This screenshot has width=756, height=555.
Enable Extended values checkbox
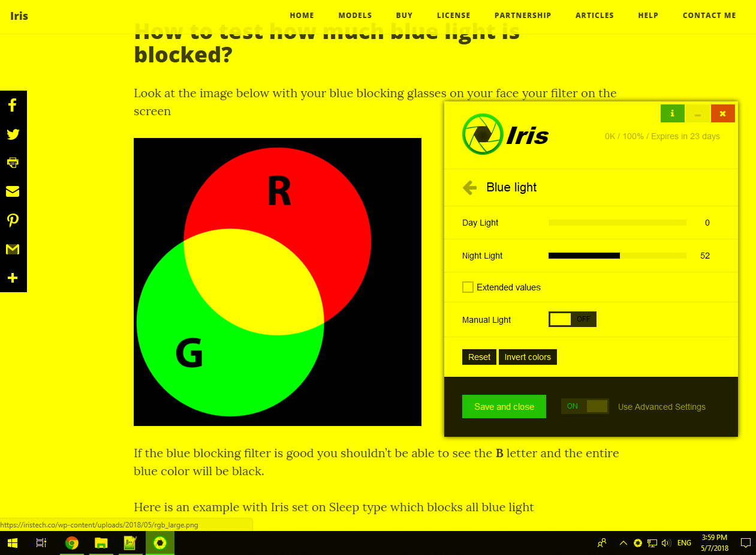pyautogui.click(x=468, y=287)
